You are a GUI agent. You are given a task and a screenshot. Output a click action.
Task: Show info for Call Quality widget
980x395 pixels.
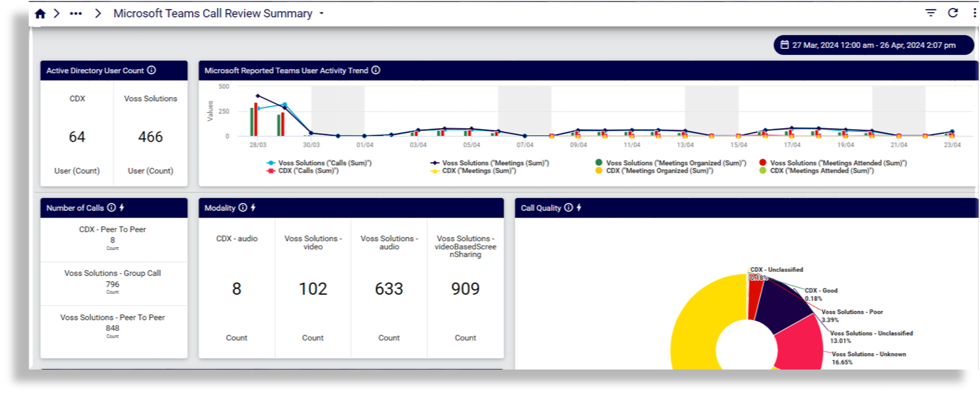click(x=568, y=207)
